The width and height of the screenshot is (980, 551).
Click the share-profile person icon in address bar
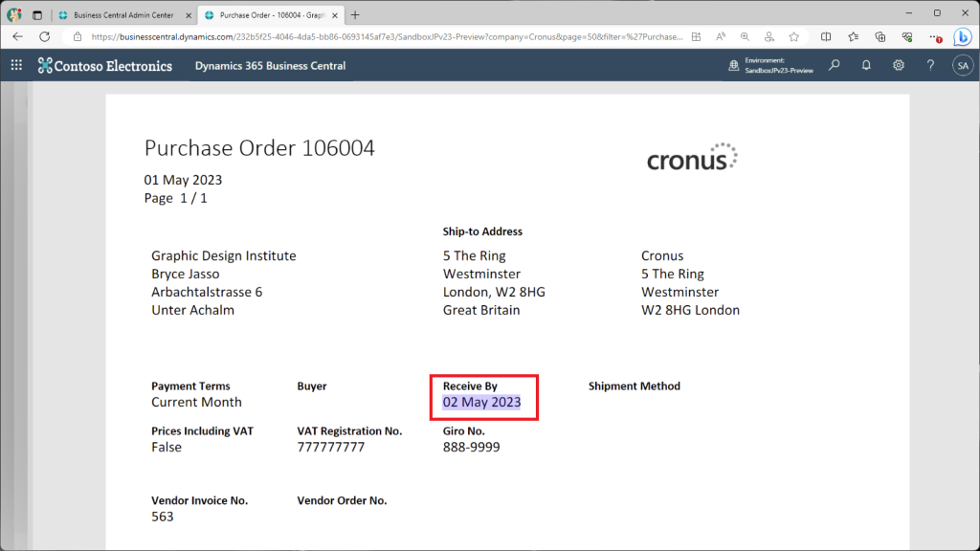769,37
